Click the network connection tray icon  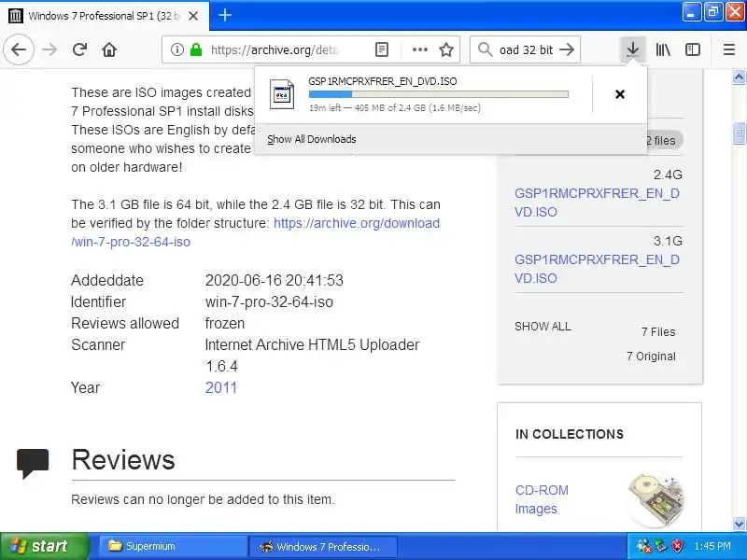pos(644,546)
